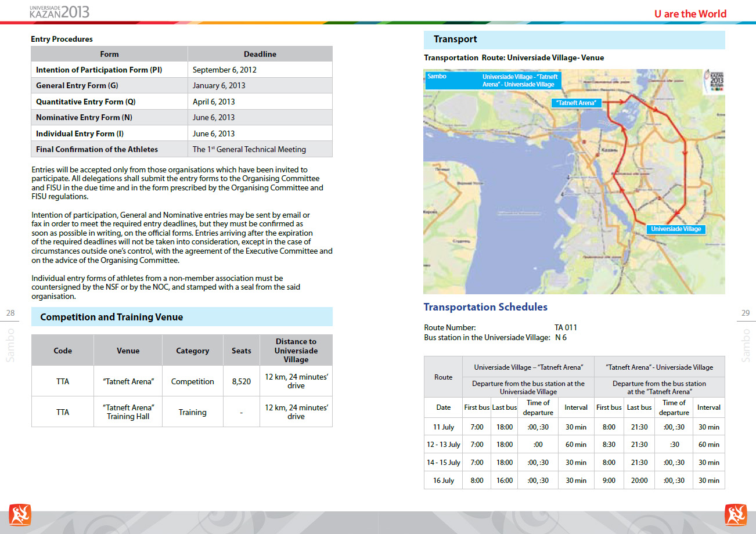Click the "Seats" column header

coord(242,351)
